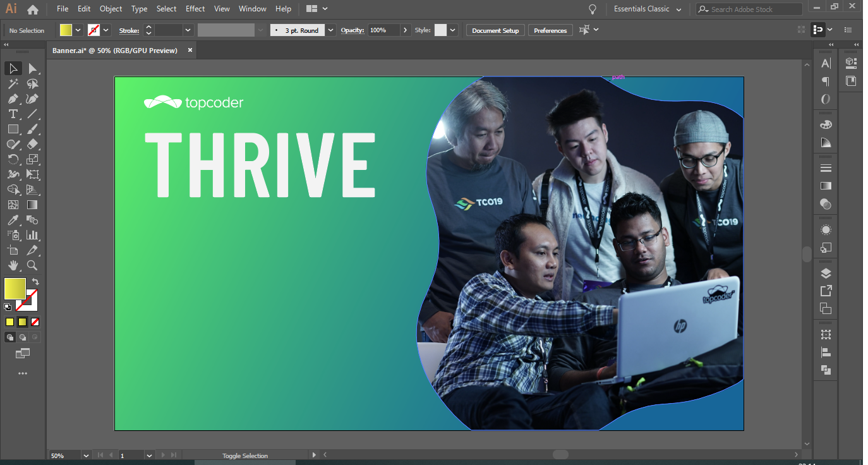Open the Paragraph panel icon
The height and width of the screenshot is (465, 868).
pyautogui.click(x=826, y=82)
